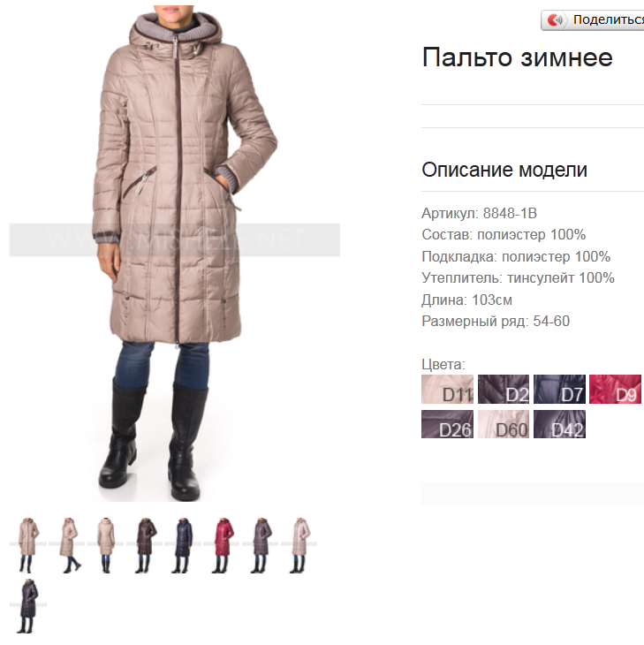Viewport: 644px width, 645px height.
Task: Show the navy blue coat thumbnail
Action: point(183,545)
